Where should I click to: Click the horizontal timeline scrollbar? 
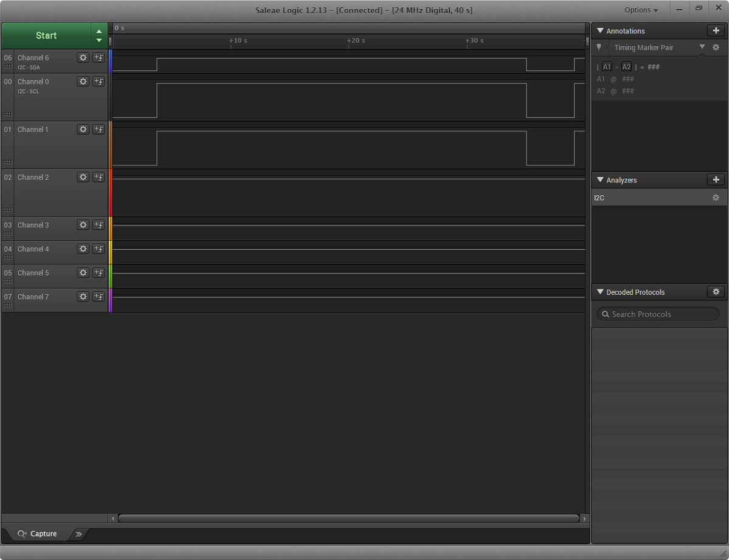point(348,519)
